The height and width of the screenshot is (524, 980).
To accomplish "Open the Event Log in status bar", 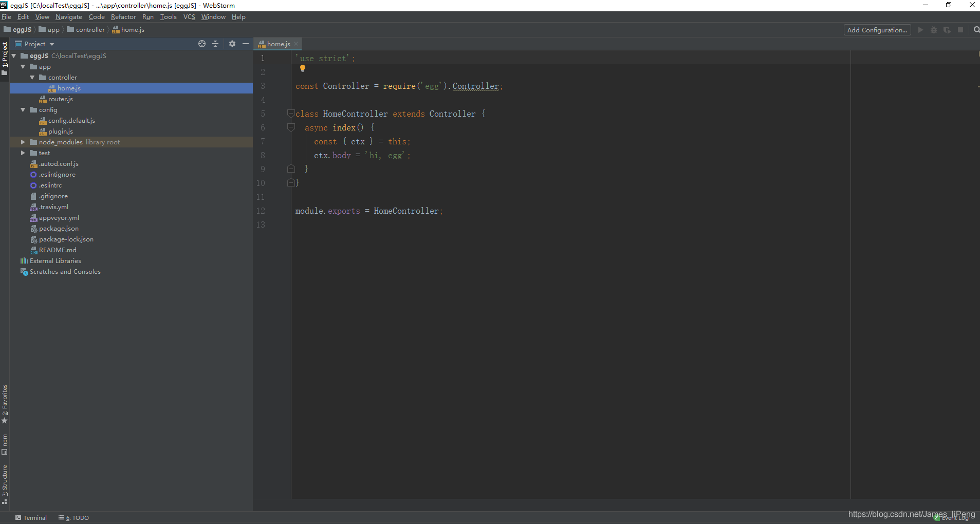I will pyautogui.click(x=951, y=518).
